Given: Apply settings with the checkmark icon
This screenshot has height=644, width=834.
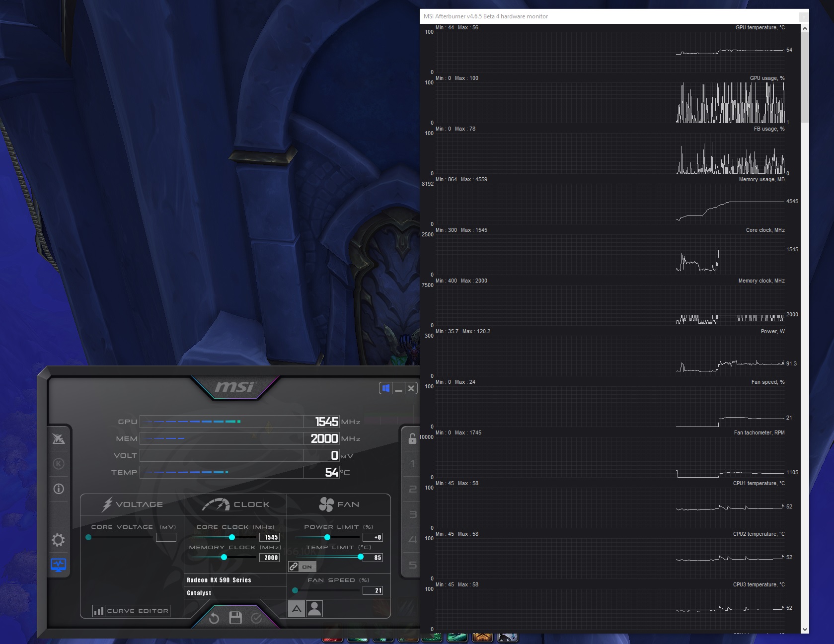Looking at the screenshot, I should tap(256, 618).
